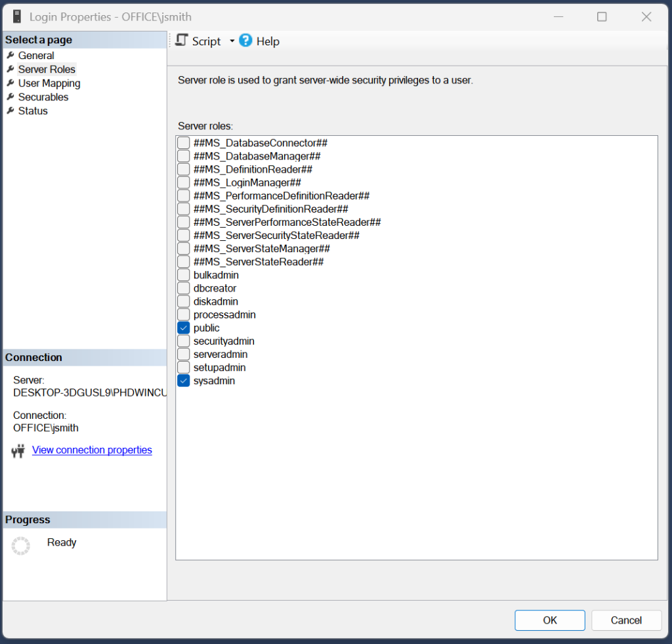672x644 pixels.
Task: Click the blue Help question mark icon
Action: (x=245, y=41)
